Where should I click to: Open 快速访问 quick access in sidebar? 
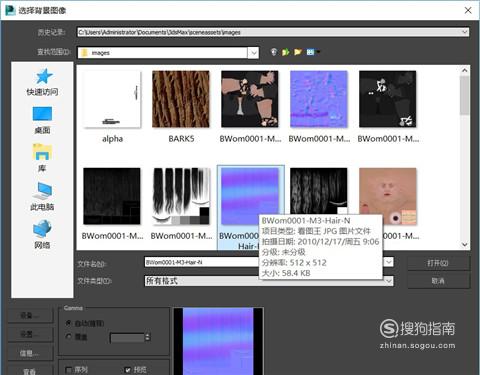42,82
